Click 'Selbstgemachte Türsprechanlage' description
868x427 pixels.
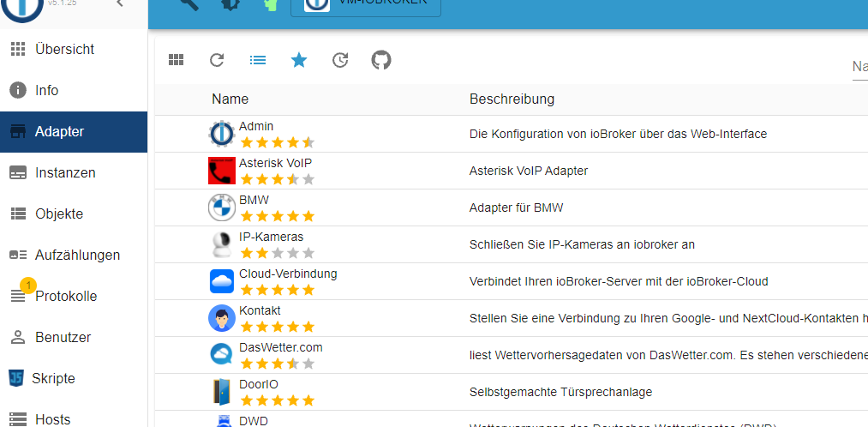560,392
